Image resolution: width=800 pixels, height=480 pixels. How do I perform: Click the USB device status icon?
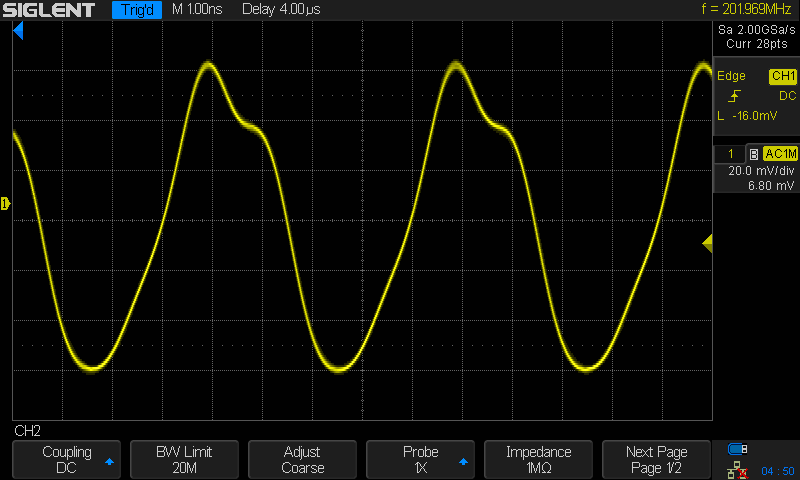coord(739,449)
